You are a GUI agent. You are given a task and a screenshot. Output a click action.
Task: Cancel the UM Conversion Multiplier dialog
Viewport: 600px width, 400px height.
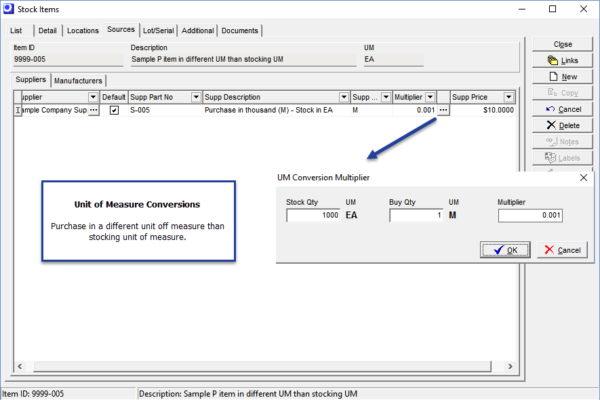[562, 250]
